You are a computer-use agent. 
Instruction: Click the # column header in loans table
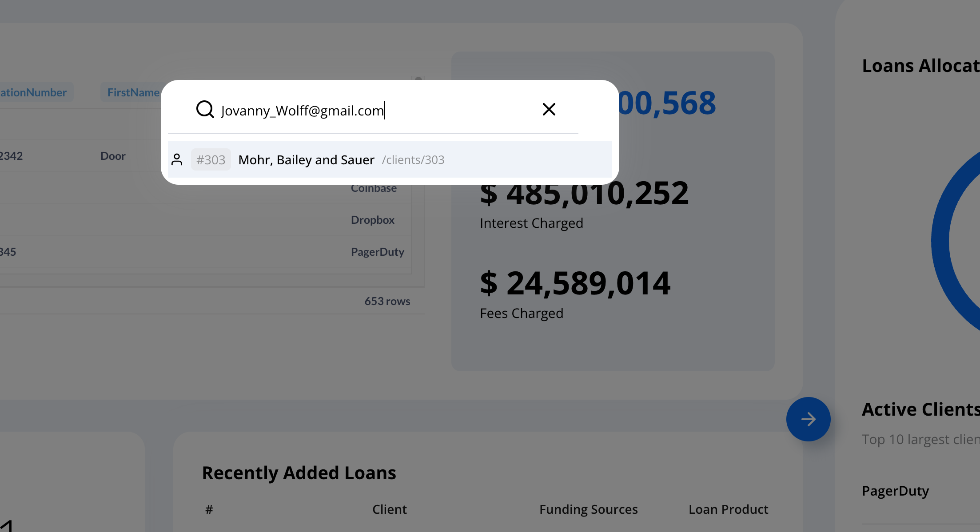[x=209, y=509]
